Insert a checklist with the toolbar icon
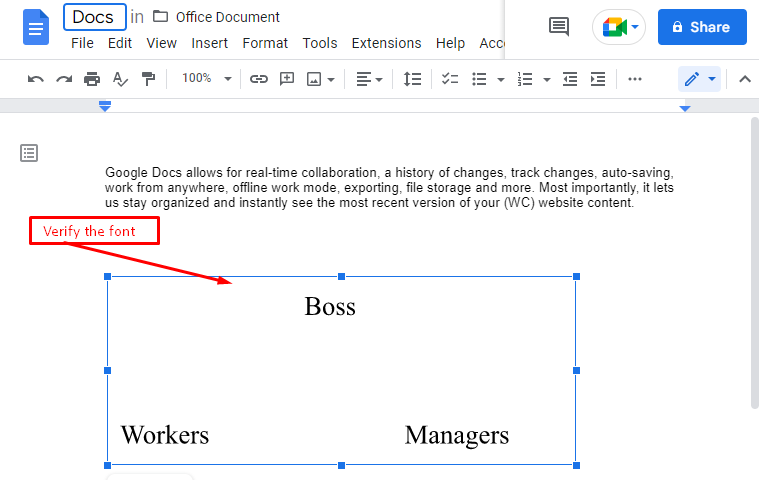Screen dimensions: 759x480 [450, 79]
